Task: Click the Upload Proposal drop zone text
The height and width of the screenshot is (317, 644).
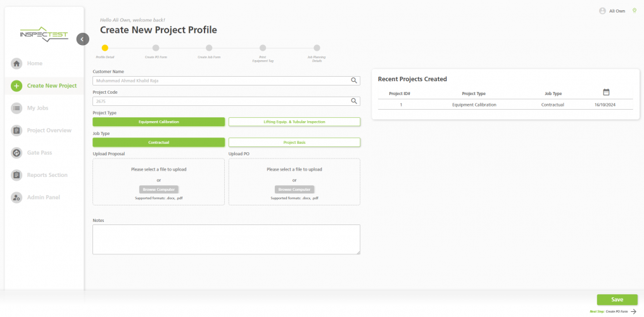Action: (x=158, y=169)
